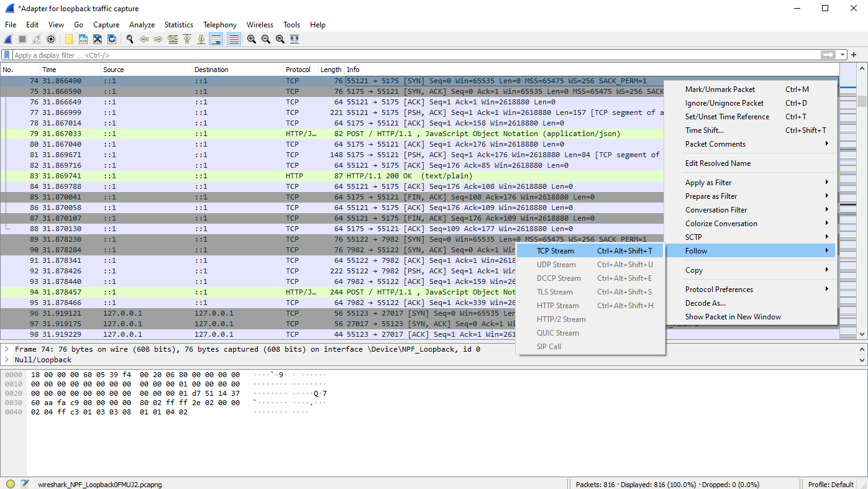Open the Statistics menu
Screen dimensions: 868x489
coord(178,25)
